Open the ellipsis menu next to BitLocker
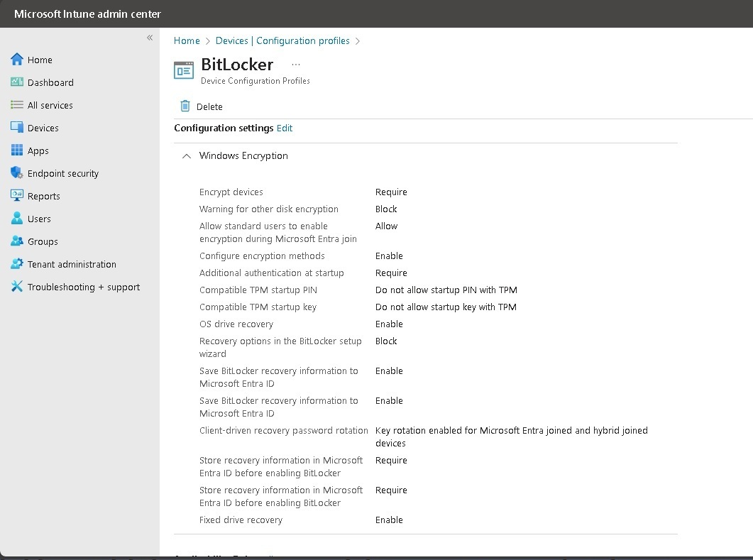Image resolution: width=753 pixels, height=560 pixels. pos(296,64)
